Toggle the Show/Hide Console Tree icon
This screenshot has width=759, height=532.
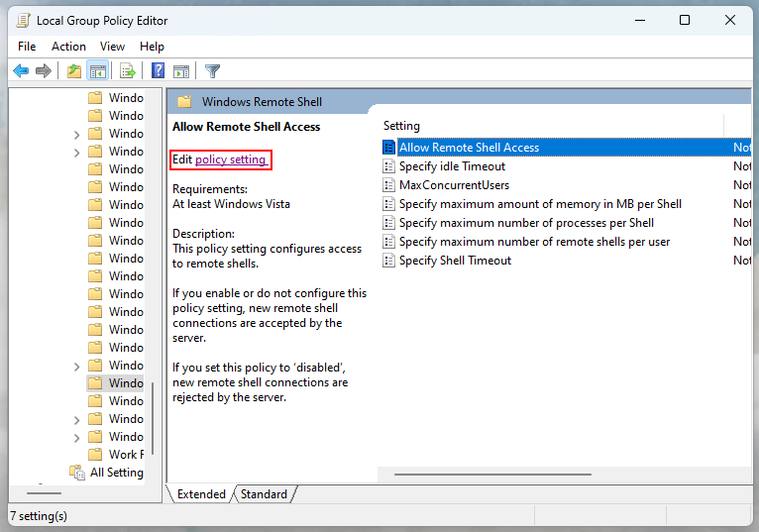click(x=97, y=70)
